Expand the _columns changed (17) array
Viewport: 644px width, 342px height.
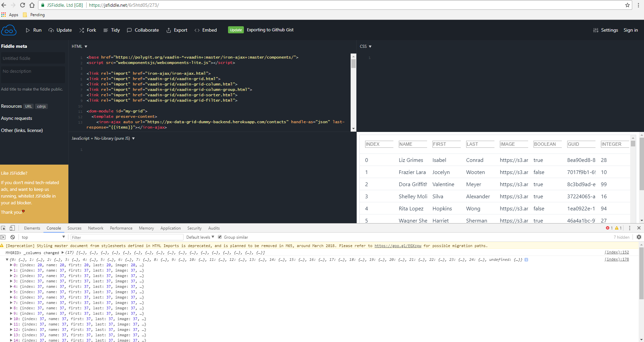point(63,252)
